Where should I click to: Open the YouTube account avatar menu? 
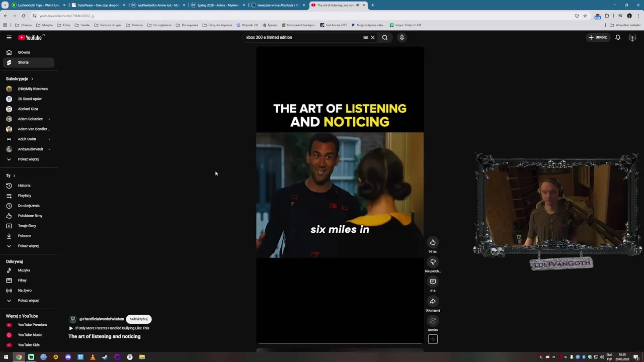point(632,38)
